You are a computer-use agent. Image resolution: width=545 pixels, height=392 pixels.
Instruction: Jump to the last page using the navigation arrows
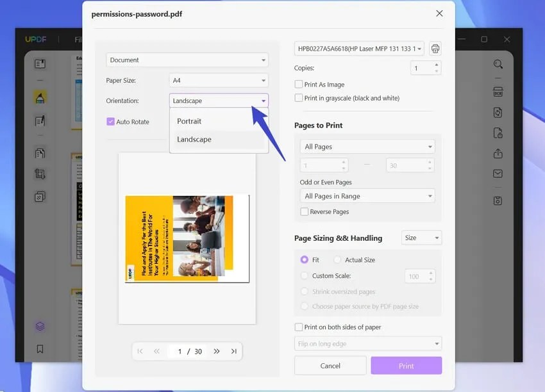[x=233, y=351]
